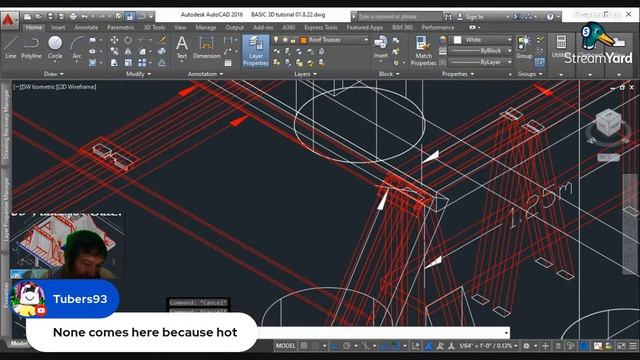Click the Plot printer icon in quick access toolbar
The image size is (640, 360).
(73, 17)
